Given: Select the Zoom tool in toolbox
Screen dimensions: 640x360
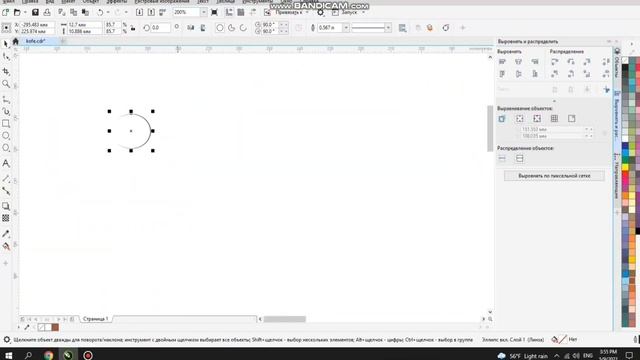Looking at the screenshot, I should [6, 84].
